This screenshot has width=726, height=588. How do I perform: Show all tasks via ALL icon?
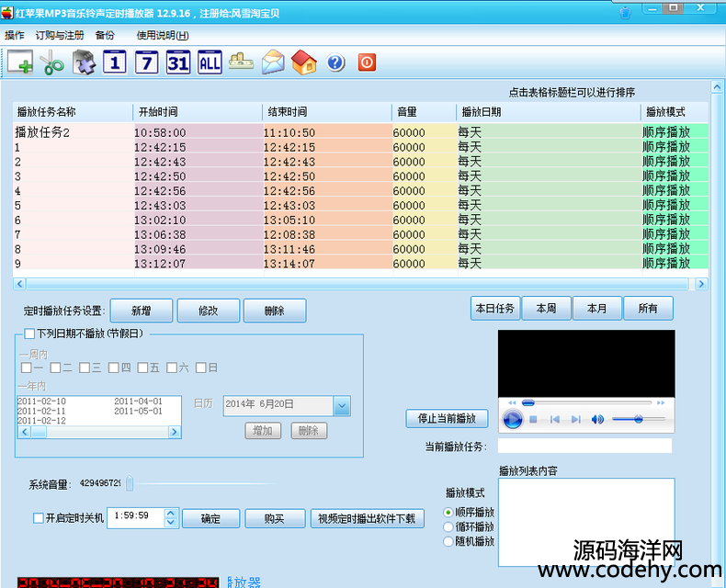pyautogui.click(x=210, y=62)
